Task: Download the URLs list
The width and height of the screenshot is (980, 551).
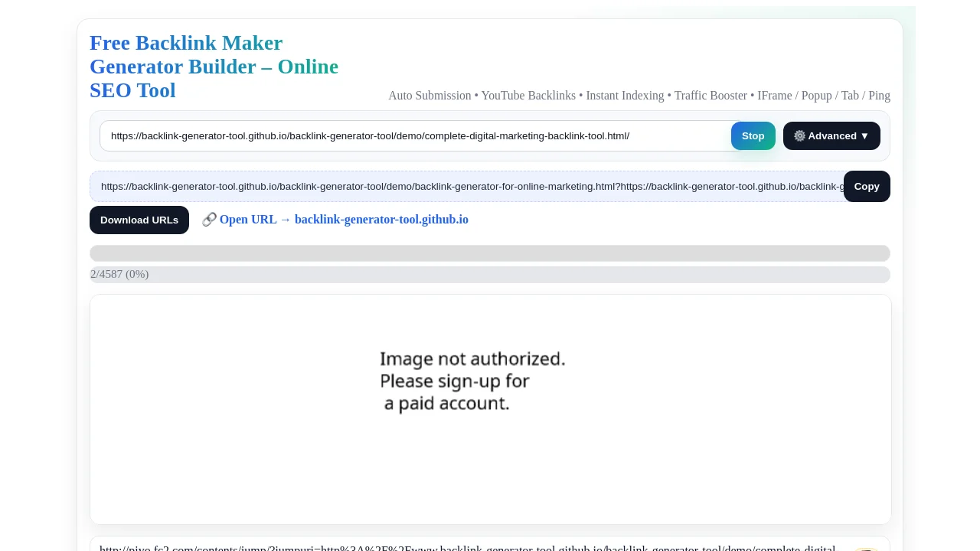Action: (x=139, y=220)
